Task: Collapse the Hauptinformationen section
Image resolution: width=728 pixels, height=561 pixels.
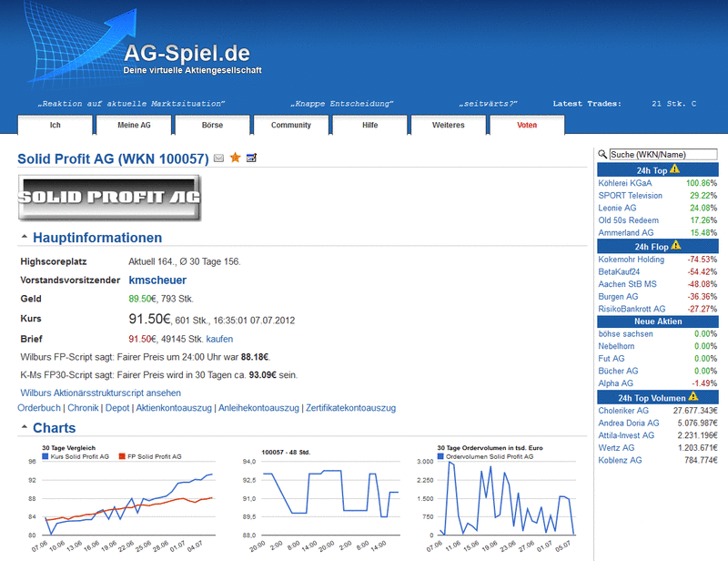Action: coord(25,237)
